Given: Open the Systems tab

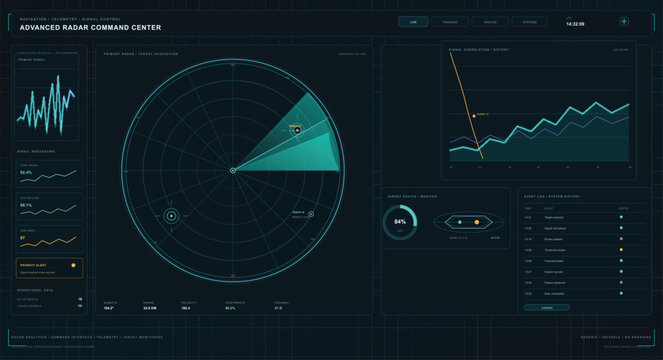Looking at the screenshot, I should click(530, 22).
